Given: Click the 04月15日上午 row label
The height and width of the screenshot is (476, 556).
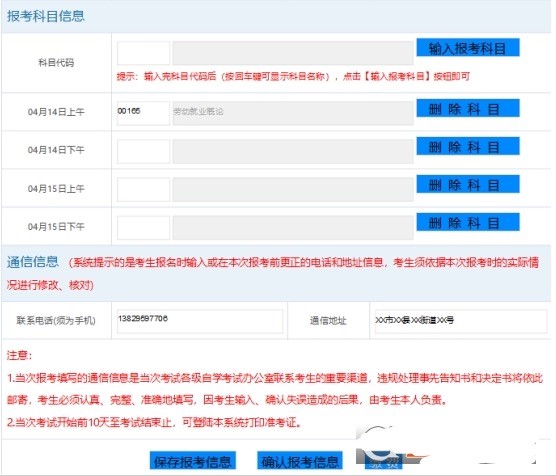Looking at the screenshot, I should click(x=56, y=189).
